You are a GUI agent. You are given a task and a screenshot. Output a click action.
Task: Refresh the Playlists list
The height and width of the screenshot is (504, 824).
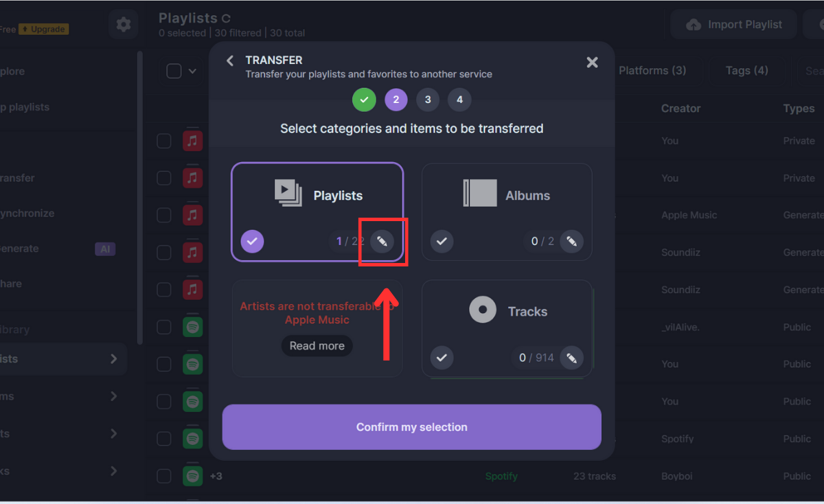(227, 19)
